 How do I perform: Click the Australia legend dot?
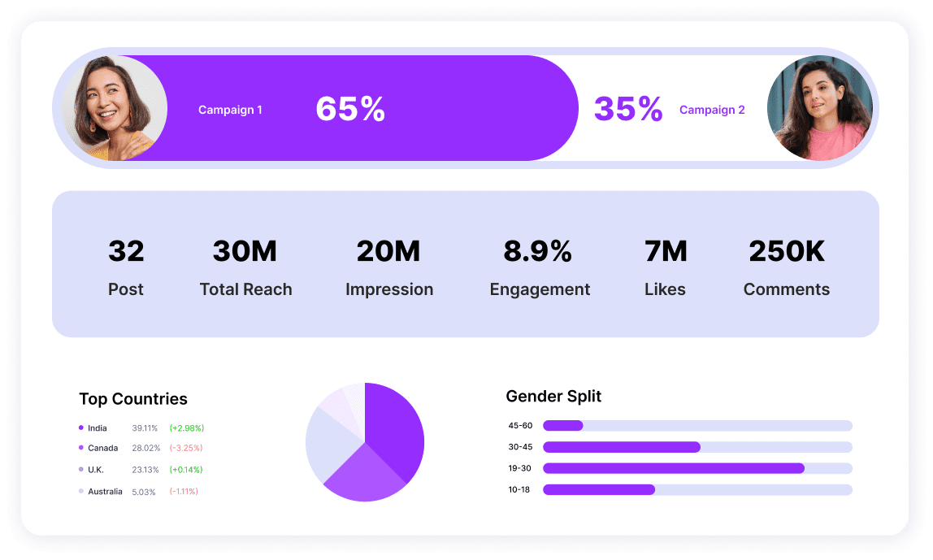tap(81, 491)
